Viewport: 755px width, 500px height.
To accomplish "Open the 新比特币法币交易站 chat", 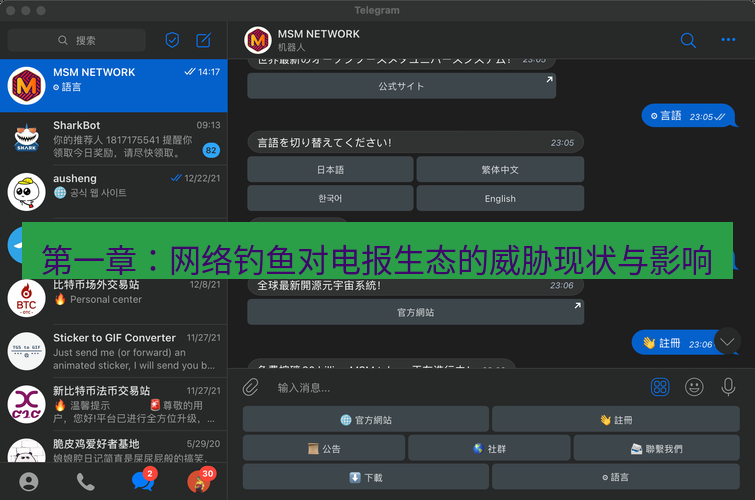I will tap(114, 404).
